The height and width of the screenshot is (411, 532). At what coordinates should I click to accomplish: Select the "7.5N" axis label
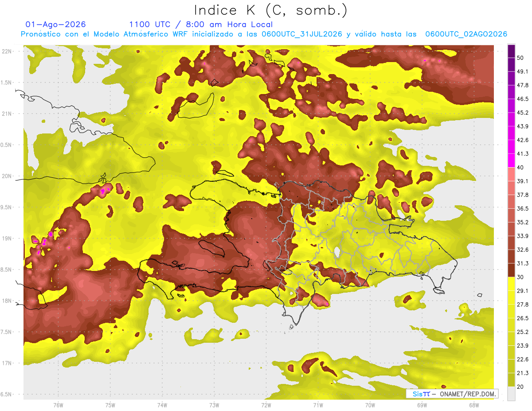(7, 332)
